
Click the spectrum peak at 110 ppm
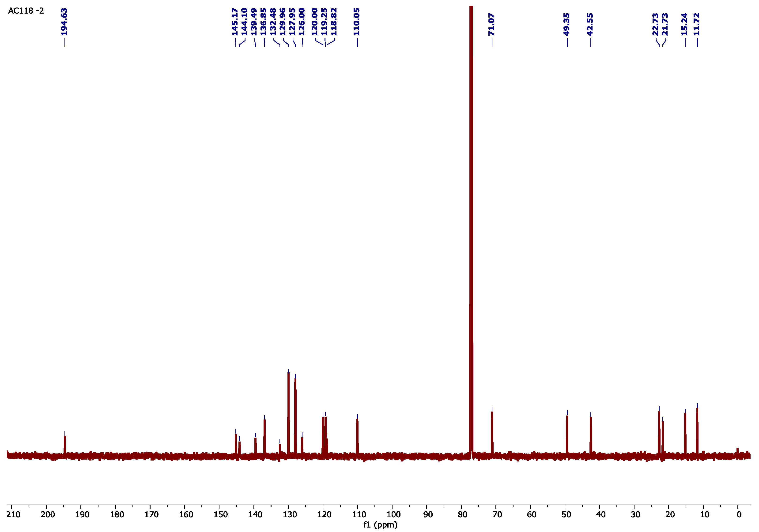357,436
